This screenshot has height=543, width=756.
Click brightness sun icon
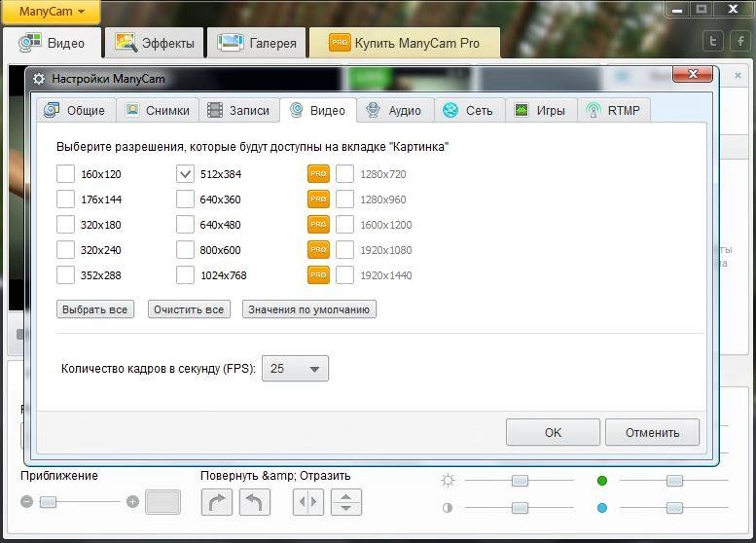(x=448, y=481)
